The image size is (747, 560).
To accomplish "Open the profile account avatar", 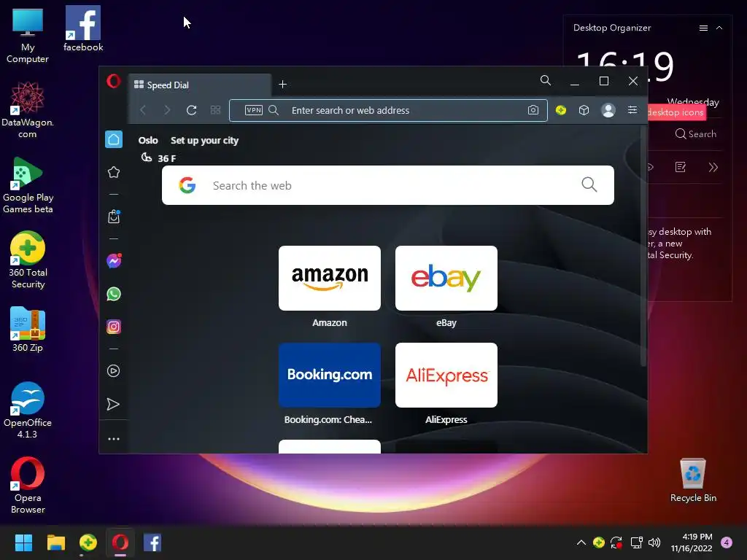I will [608, 110].
